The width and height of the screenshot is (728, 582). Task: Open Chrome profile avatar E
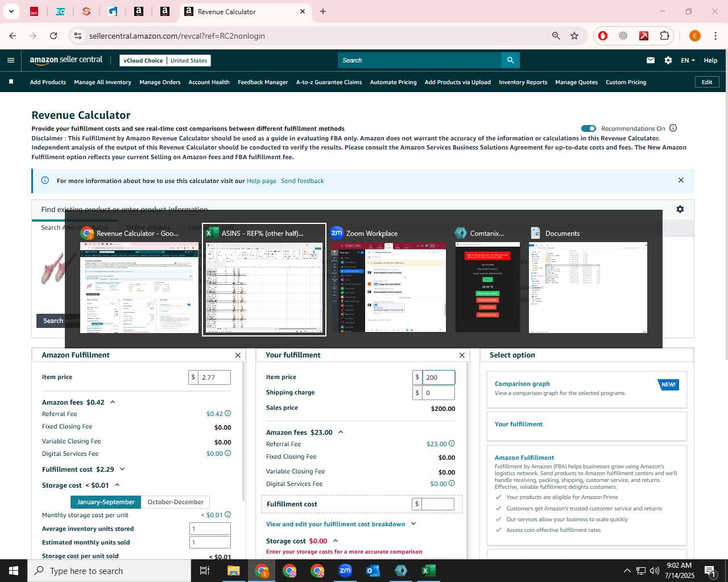coord(694,36)
